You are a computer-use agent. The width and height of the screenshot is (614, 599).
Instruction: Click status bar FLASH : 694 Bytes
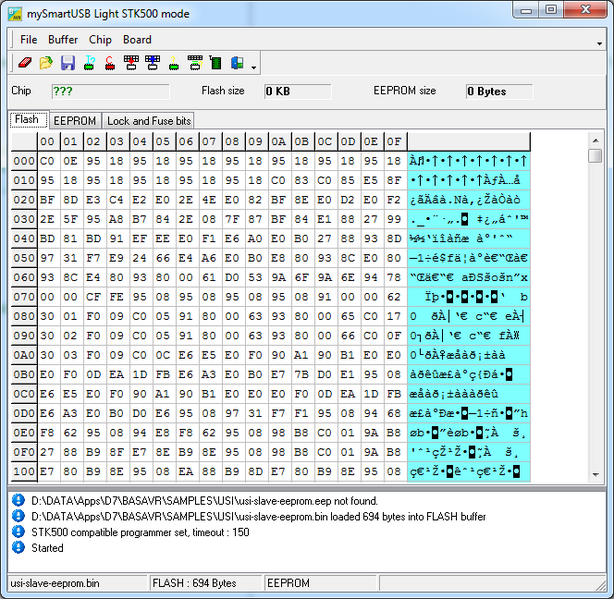pos(206,583)
